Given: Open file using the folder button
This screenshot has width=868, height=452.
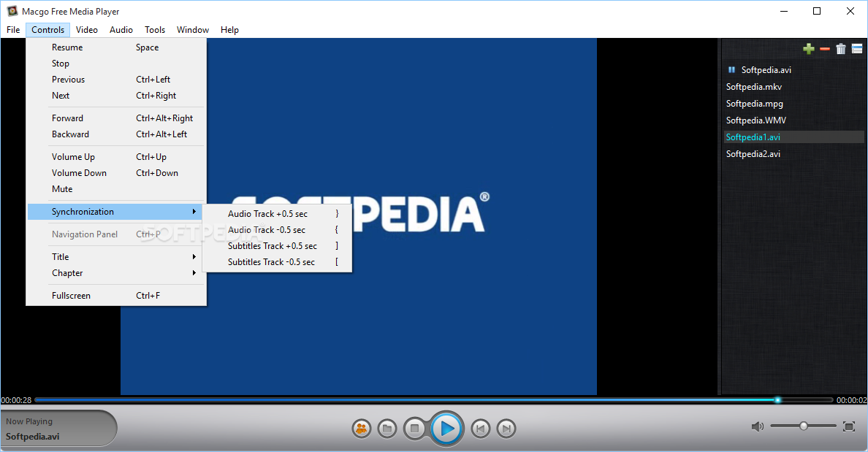Looking at the screenshot, I should click(387, 428).
